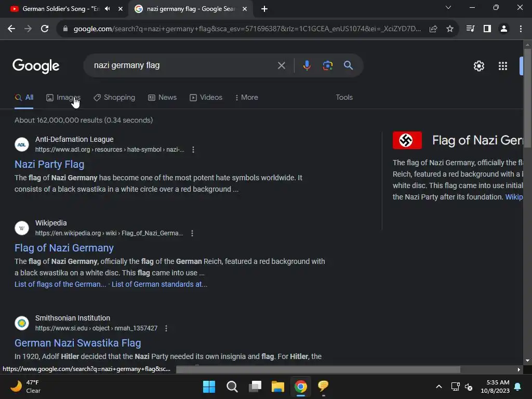This screenshot has width=532, height=399.
Task: Open the Tools filter options
Action: tap(344, 97)
